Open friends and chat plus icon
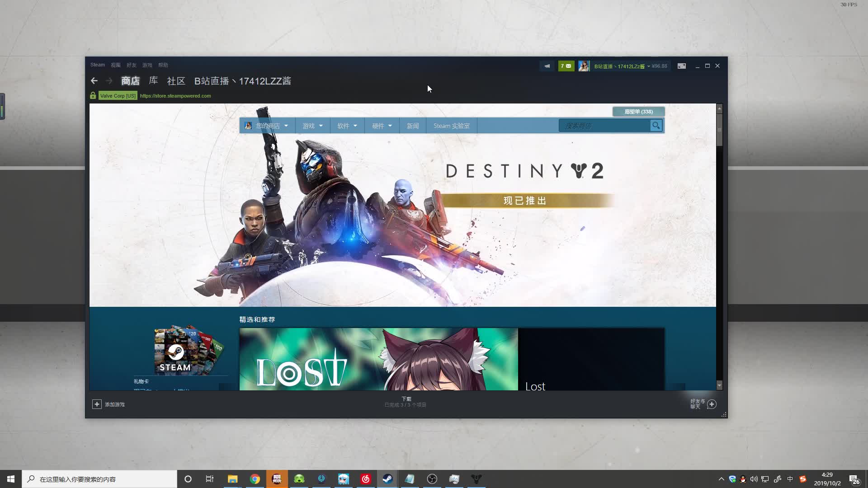The width and height of the screenshot is (868, 488). (x=712, y=404)
